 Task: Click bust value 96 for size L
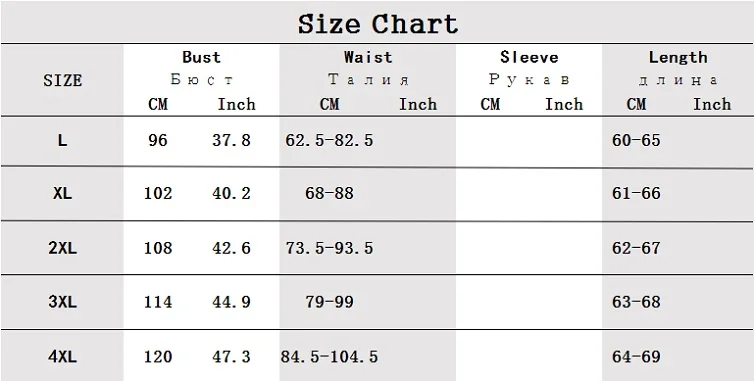[158, 140]
